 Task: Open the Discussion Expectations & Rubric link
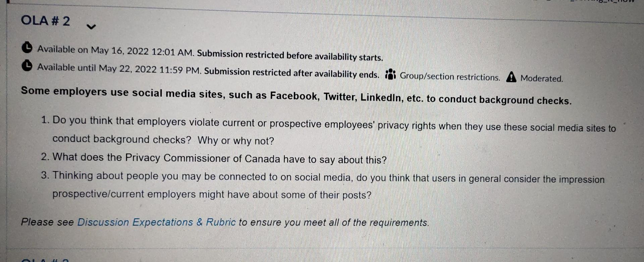(x=156, y=222)
